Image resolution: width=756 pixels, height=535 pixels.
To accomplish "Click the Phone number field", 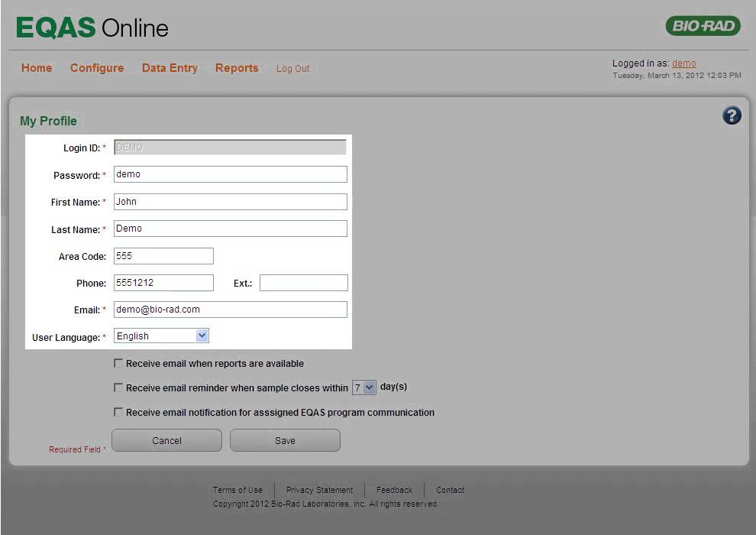I will (x=163, y=283).
